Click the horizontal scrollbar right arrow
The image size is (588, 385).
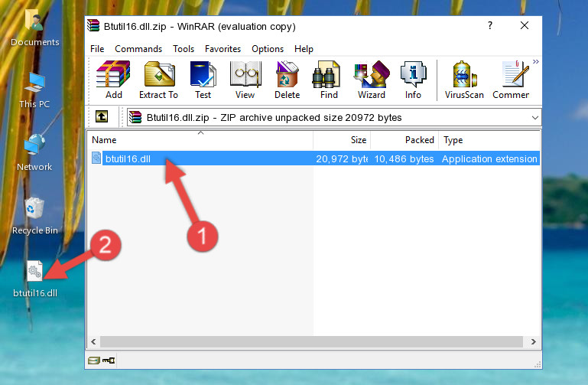[x=533, y=342]
